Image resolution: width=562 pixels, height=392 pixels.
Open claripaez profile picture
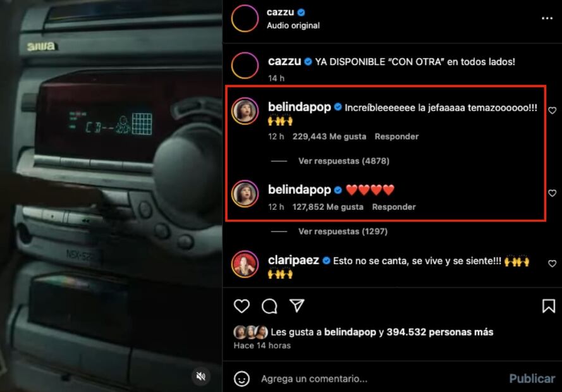tap(245, 264)
